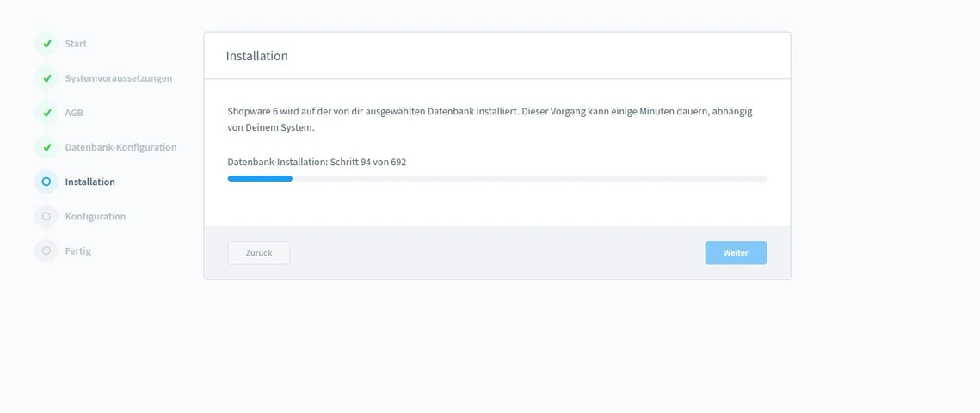Click the blue filled part of progress bar
Image resolution: width=980 pixels, height=413 pixels.
[x=260, y=179]
